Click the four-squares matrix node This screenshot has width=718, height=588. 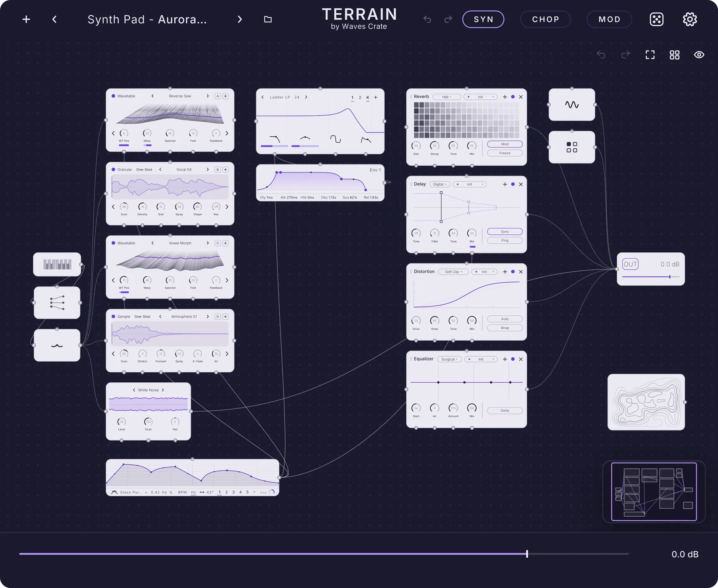tap(572, 147)
